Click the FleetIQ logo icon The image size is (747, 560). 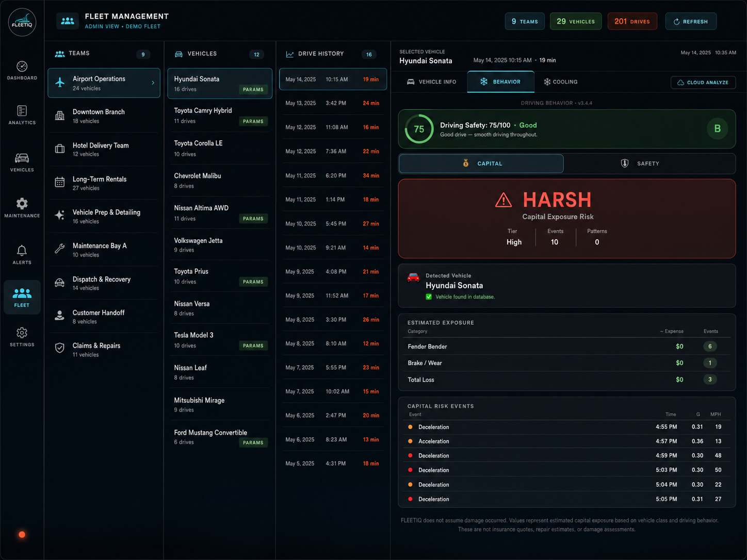(22, 22)
